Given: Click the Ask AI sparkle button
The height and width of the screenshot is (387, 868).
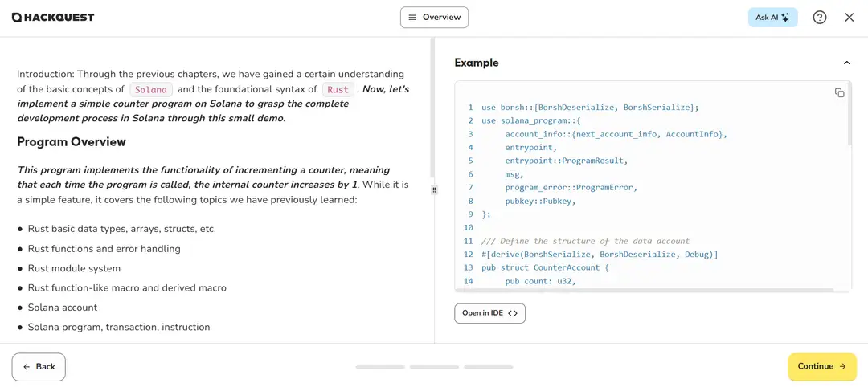Looking at the screenshot, I should click(772, 17).
